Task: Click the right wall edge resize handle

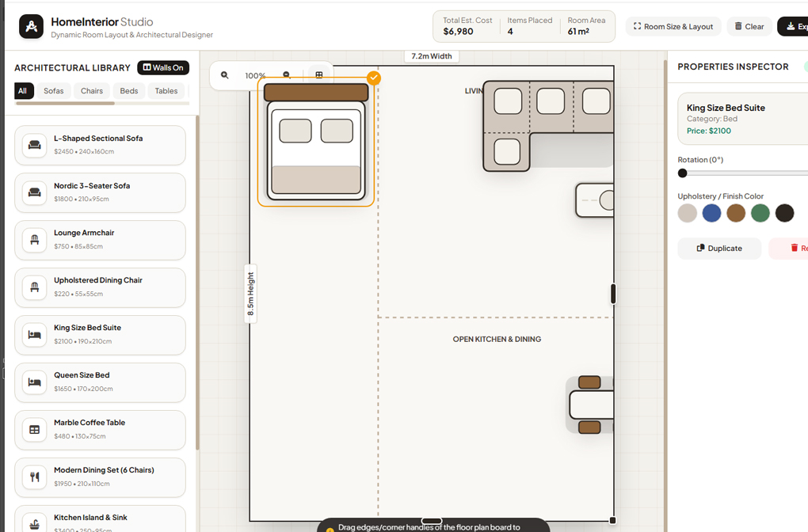Action: pos(613,294)
